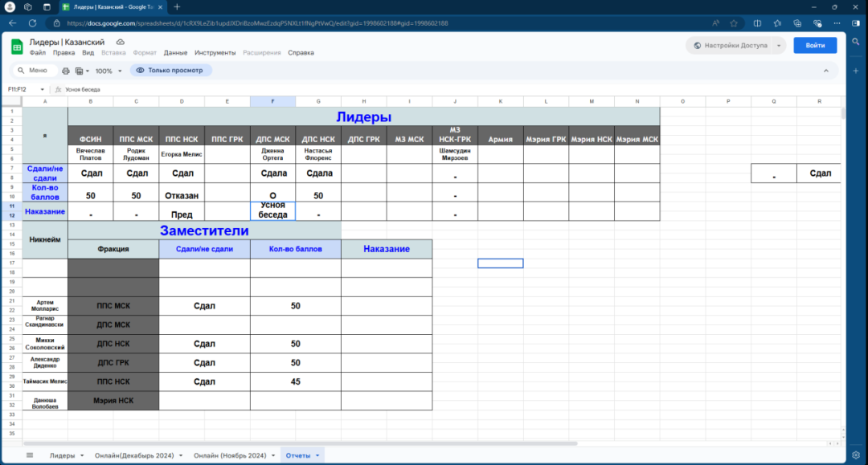The height and width of the screenshot is (465, 868).
Task: Select the Вячеслав Платов cell
Action: pyautogui.click(x=91, y=154)
